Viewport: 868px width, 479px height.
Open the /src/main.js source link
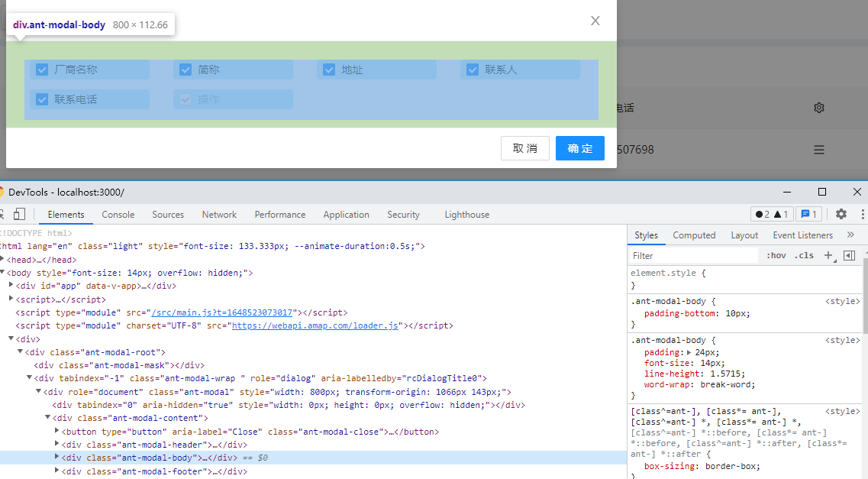point(221,313)
